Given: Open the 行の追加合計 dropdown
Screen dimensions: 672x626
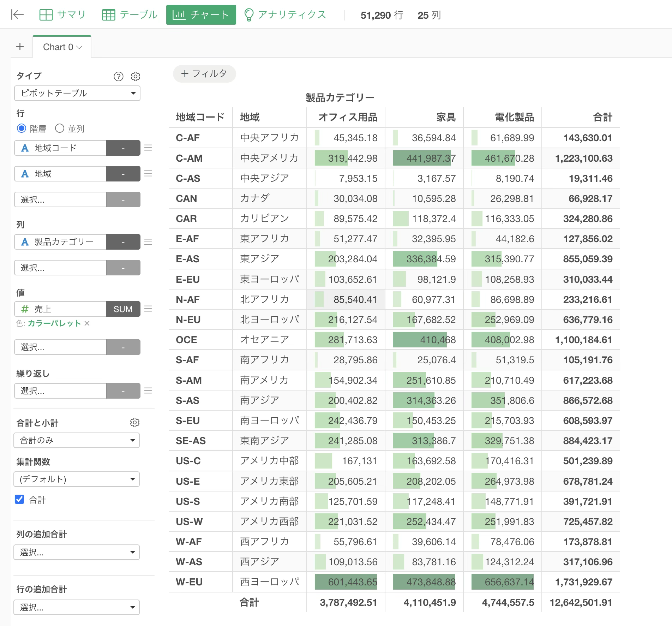Looking at the screenshot, I should point(77,607).
